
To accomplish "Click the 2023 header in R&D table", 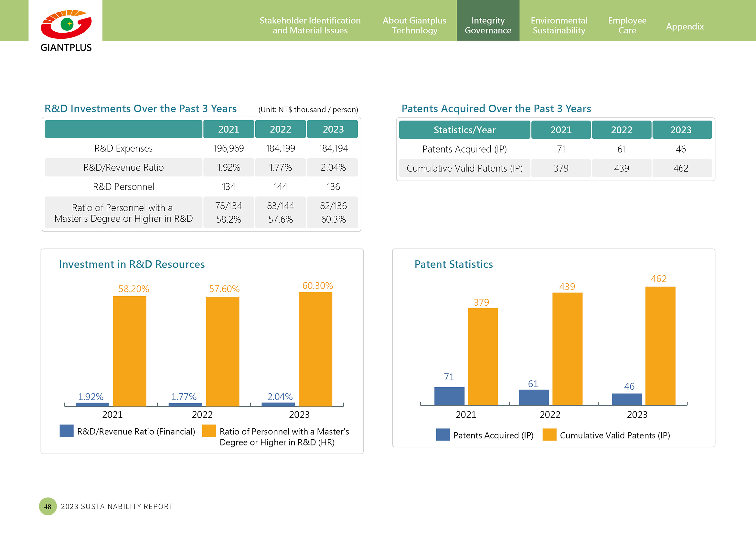I will [x=333, y=129].
